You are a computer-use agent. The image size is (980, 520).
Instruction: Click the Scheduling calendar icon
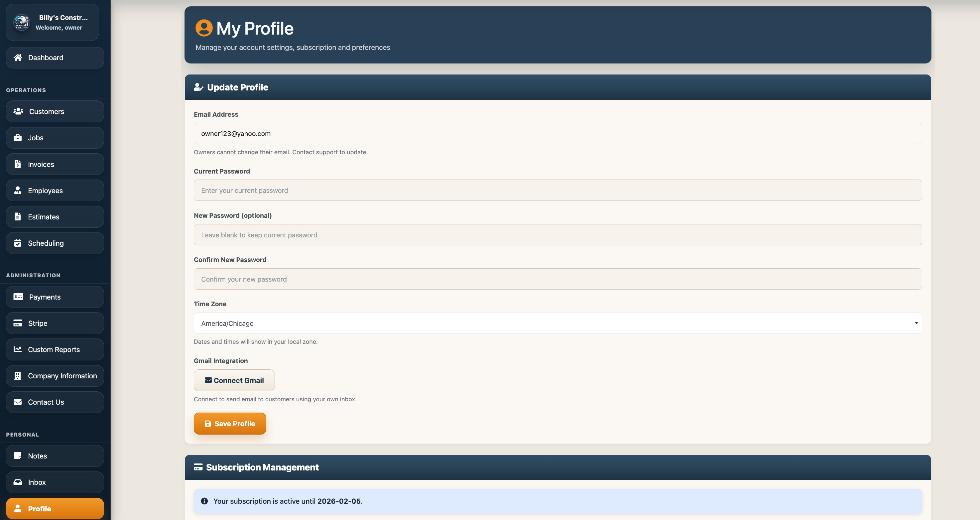18,243
